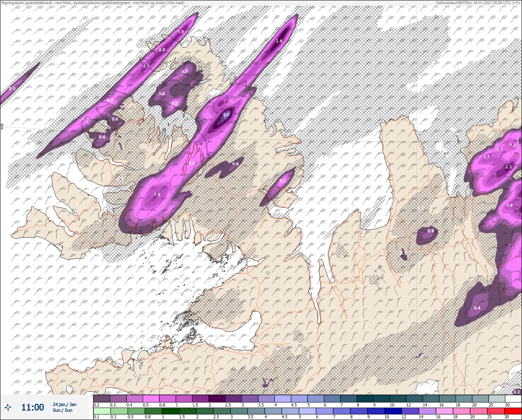Pick top legend white swatch labeled 30
Viewport: 522px width, 420px height.
[x=513, y=398]
